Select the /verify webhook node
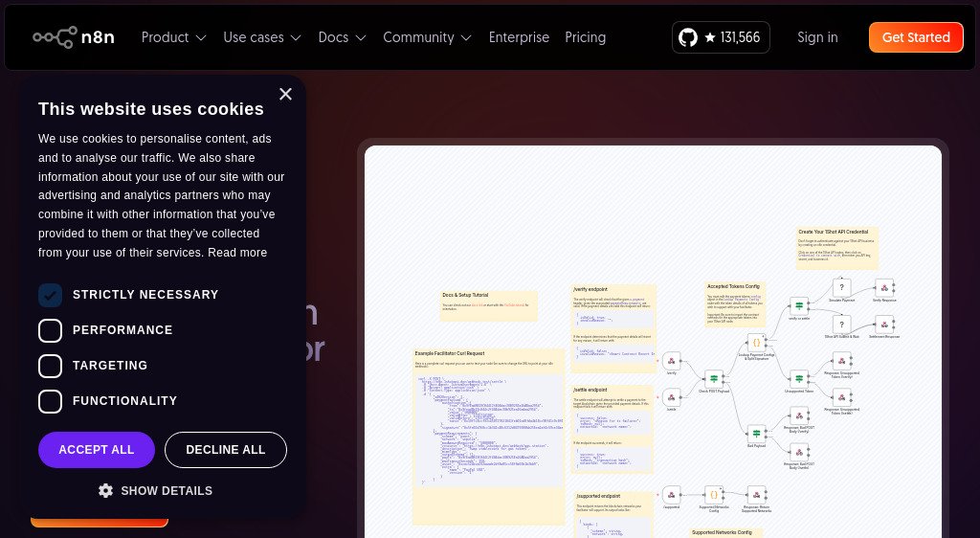This screenshot has height=538, width=980. pos(671,361)
